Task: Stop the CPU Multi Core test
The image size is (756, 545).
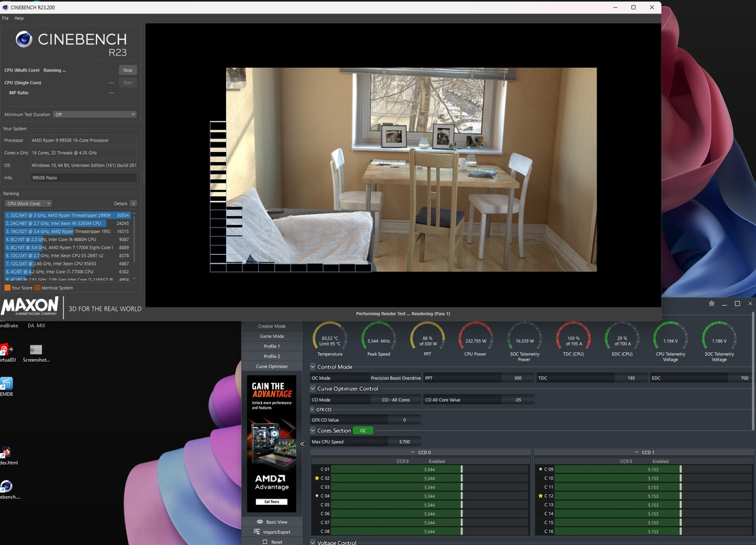Action: click(x=128, y=70)
